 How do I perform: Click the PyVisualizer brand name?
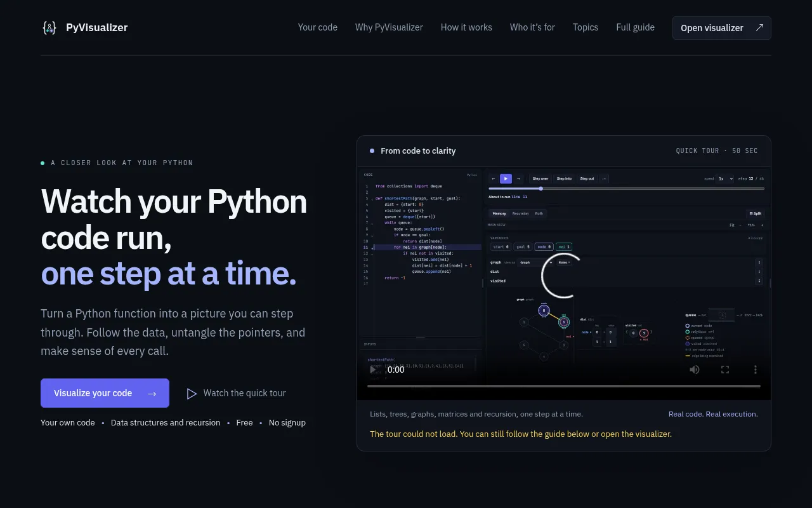pyautogui.click(x=97, y=28)
